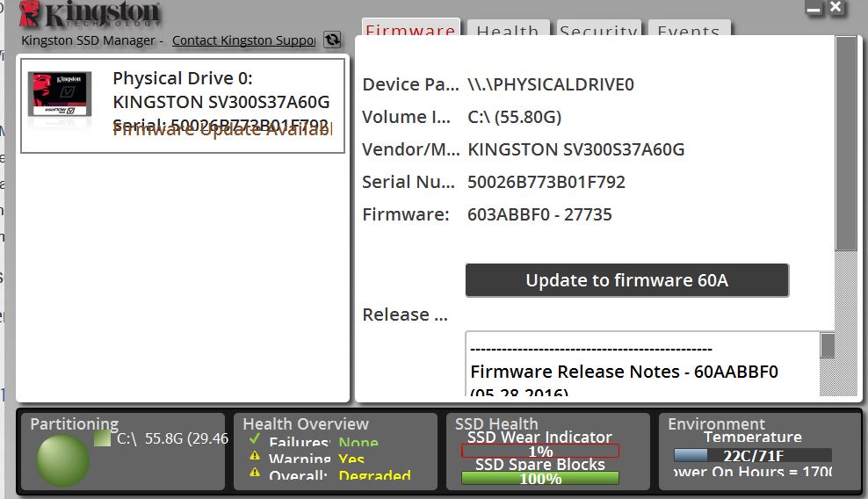Click vendor value KINGSTON SV300S37A60G in details

pos(575,149)
